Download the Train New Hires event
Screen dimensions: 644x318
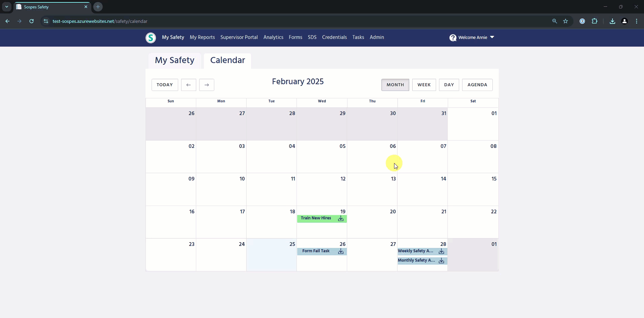coord(341,219)
